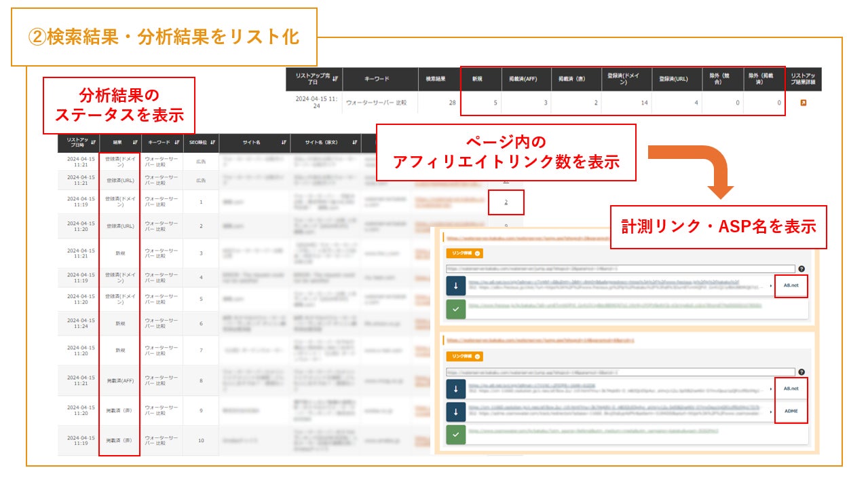
Task: Click the A8.net ASP label in the upper panel
Action: (791, 286)
